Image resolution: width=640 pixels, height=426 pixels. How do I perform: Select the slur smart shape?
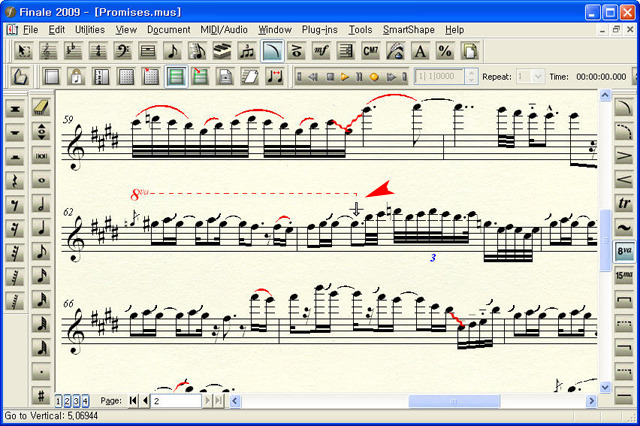624,108
